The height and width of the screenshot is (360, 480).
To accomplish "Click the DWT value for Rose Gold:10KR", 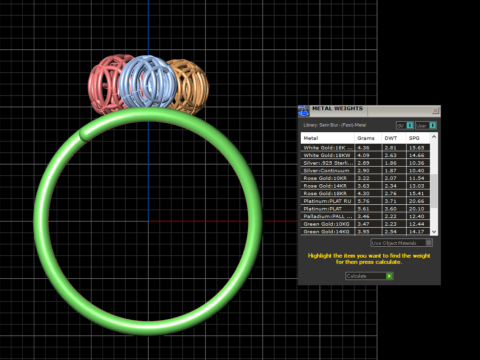I will coord(390,178).
